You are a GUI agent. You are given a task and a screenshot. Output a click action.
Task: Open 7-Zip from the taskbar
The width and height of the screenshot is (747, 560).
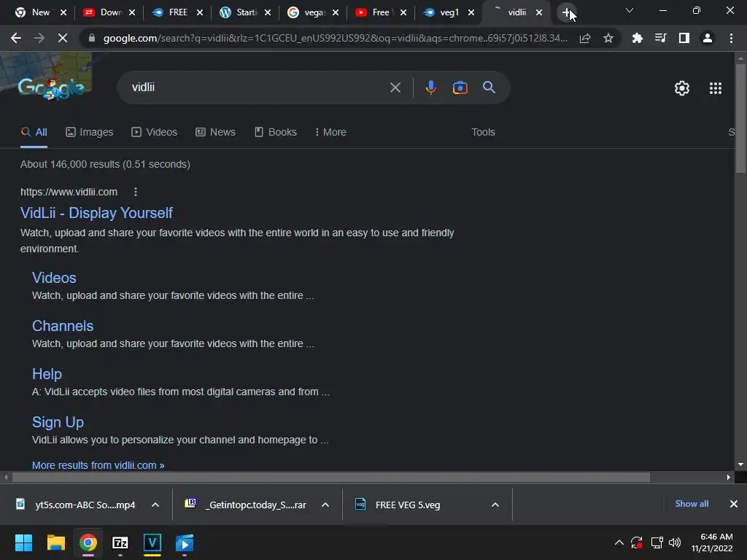[x=120, y=542]
